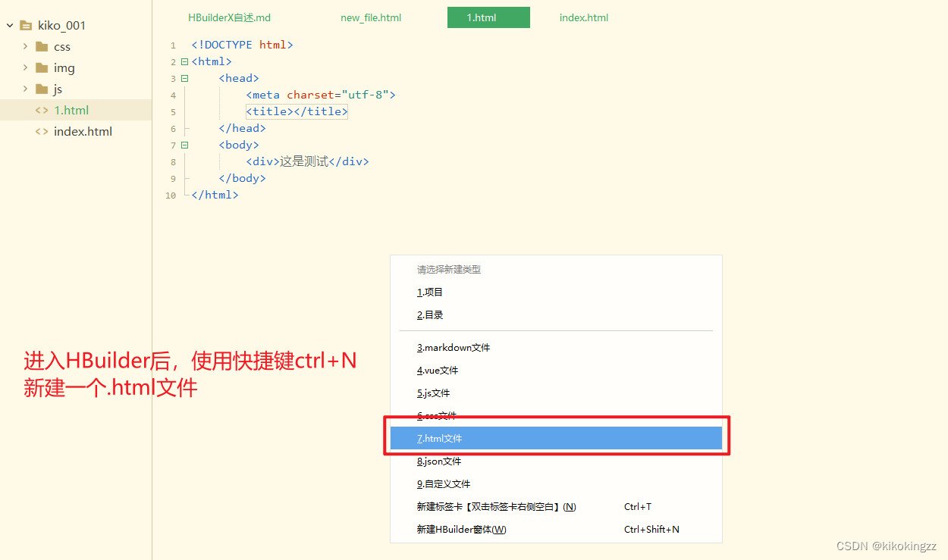Image resolution: width=948 pixels, height=560 pixels.
Task: Choose 3.markdown文件 menu entry
Action: tap(556, 347)
